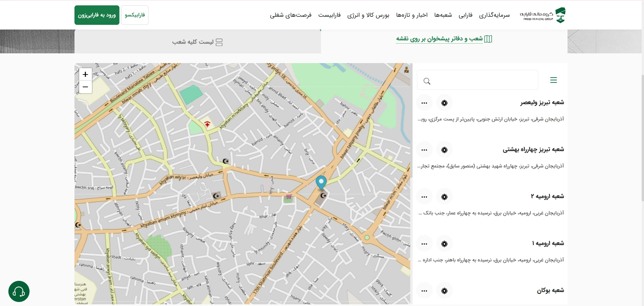
Task: Zoom out the map with minus button
Action: 85,87
